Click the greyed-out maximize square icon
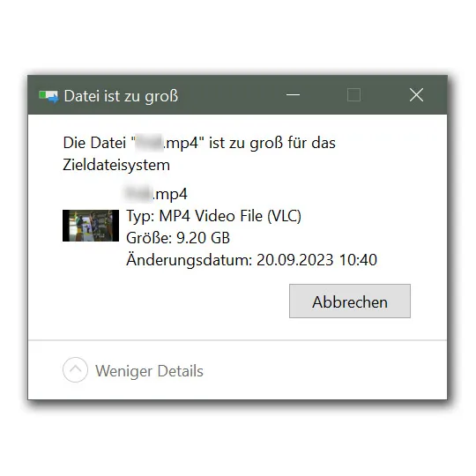 (353, 95)
